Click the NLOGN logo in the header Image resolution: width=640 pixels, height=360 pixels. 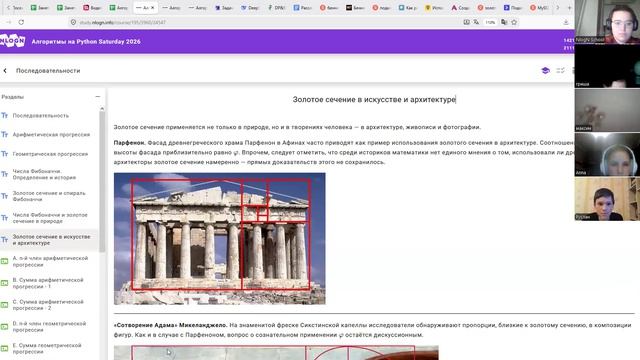coord(13,41)
